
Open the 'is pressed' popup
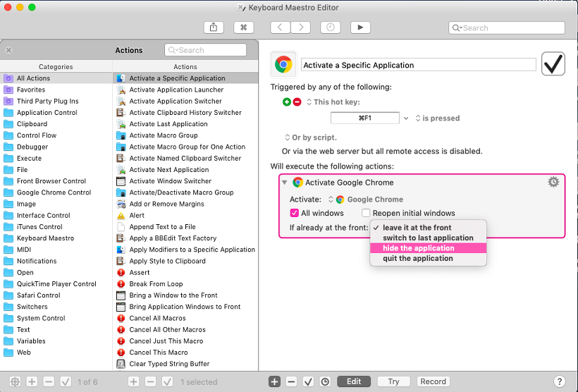click(438, 118)
